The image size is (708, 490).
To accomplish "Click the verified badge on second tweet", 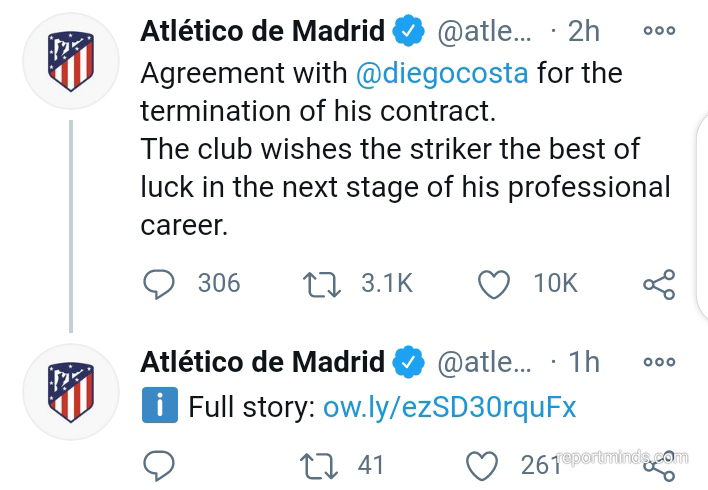I will click(408, 361).
